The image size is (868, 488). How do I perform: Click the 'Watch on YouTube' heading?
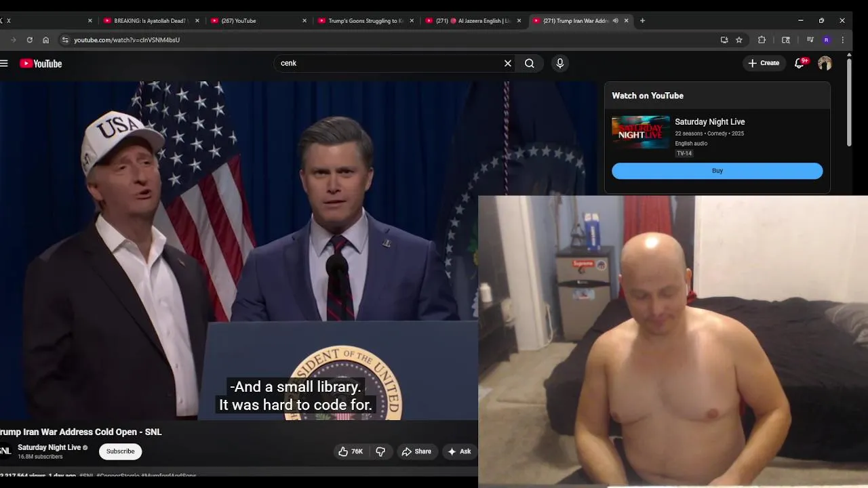[x=648, y=96]
